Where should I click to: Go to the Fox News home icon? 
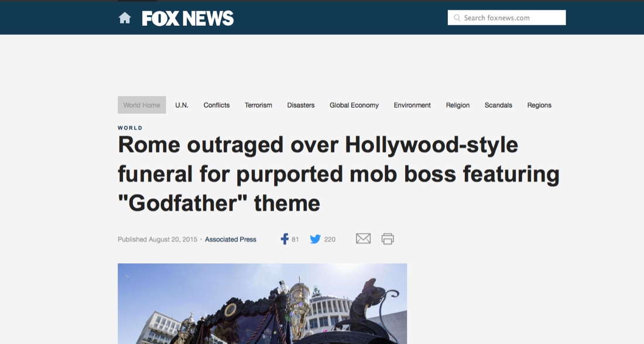125,18
